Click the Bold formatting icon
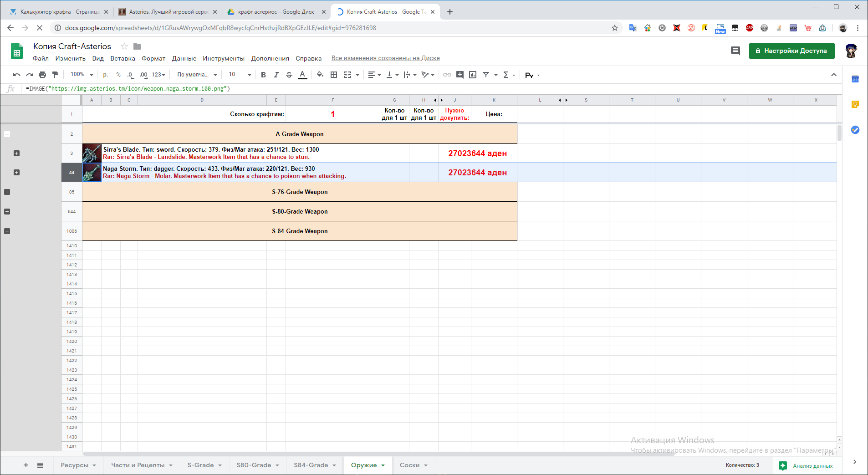This screenshot has height=475, width=868. [x=263, y=75]
